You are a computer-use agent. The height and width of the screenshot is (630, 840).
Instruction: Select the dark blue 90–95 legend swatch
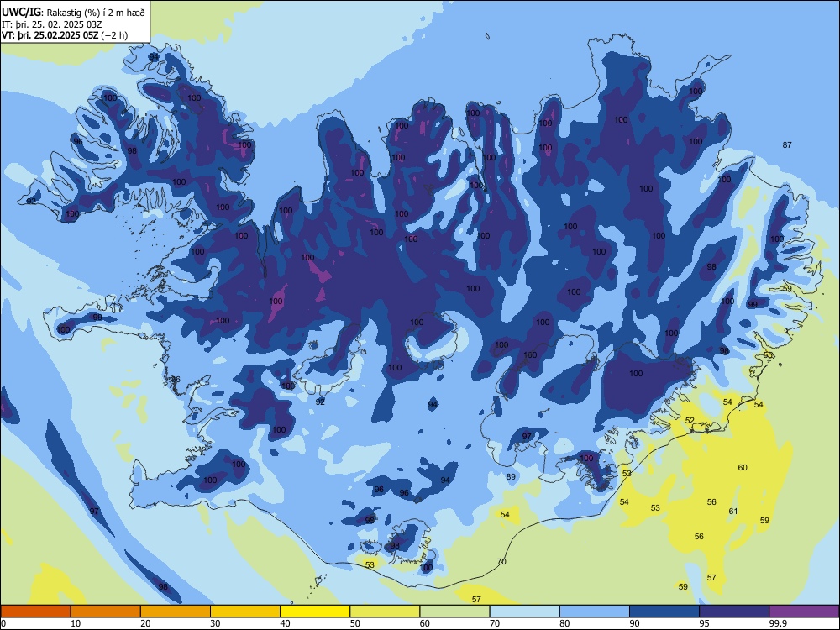pyautogui.click(x=664, y=612)
